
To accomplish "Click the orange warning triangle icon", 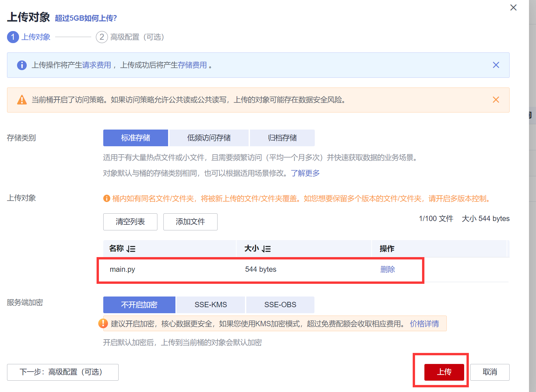I will click(x=22, y=100).
